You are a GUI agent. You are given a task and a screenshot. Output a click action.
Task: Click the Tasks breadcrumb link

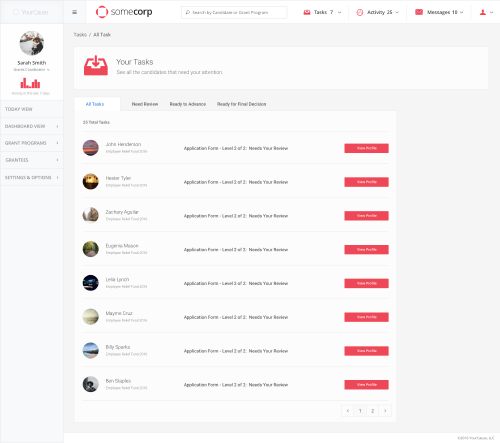pos(80,35)
